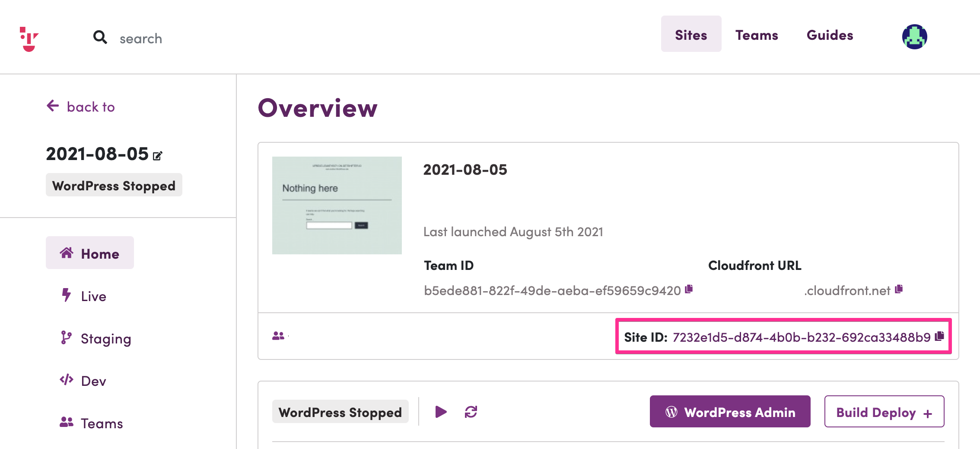Select Staging in the sidebar
The width and height of the screenshot is (980, 449).
click(105, 338)
